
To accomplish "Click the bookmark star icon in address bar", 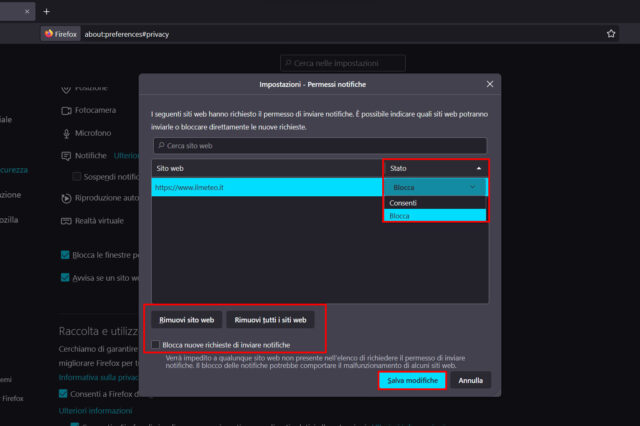I will coord(611,33).
